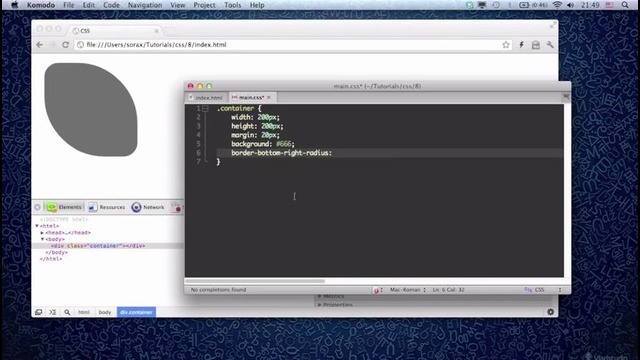Select the CSS tab in Chrome
The width and height of the screenshot is (640, 360).
114,31
